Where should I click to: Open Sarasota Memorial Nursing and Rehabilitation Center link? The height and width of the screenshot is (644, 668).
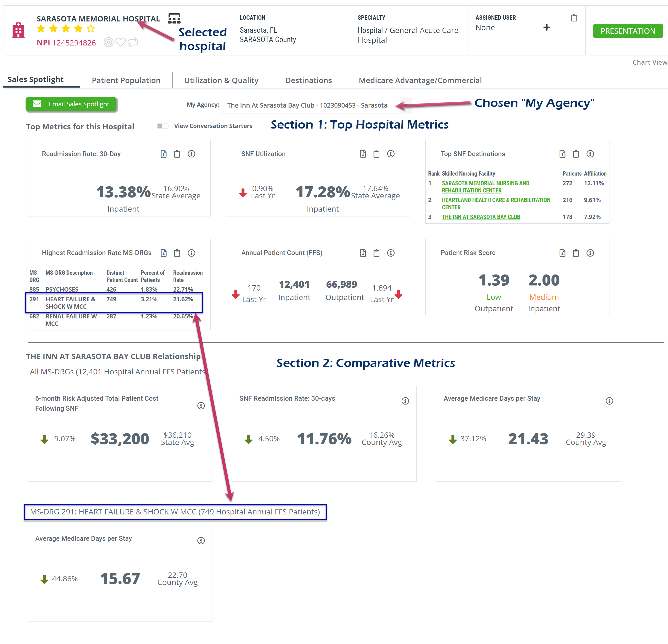click(485, 187)
